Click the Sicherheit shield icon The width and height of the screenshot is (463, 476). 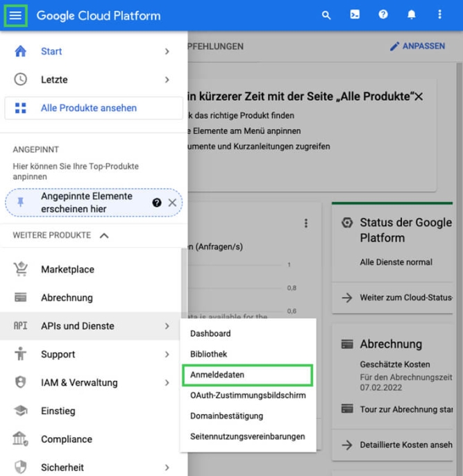(20, 467)
